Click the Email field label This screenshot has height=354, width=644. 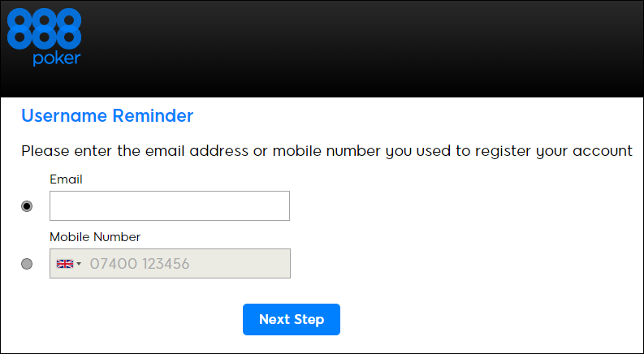click(x=67, y=179)
